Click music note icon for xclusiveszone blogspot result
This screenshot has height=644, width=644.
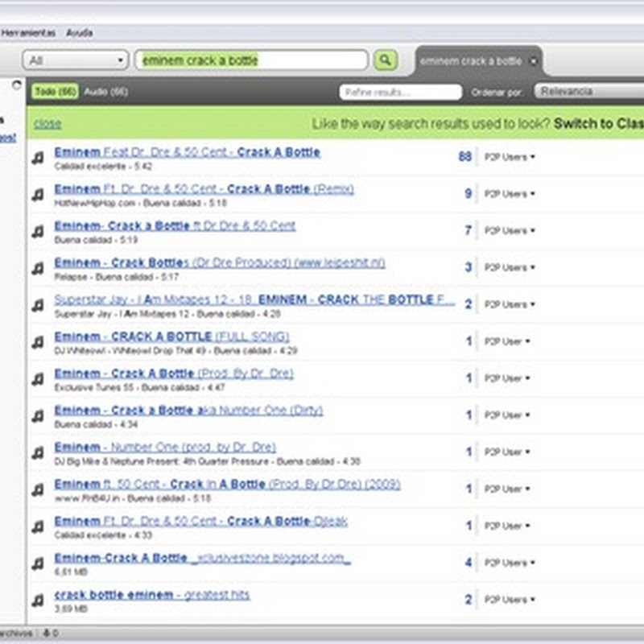tap(38, 563)
